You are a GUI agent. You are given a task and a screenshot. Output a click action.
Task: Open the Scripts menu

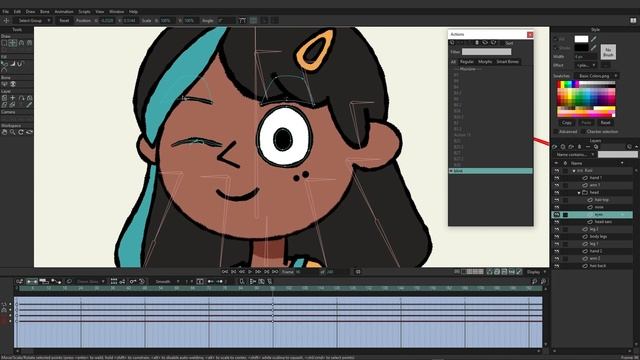pyautogui.click(x=84, y=11)
